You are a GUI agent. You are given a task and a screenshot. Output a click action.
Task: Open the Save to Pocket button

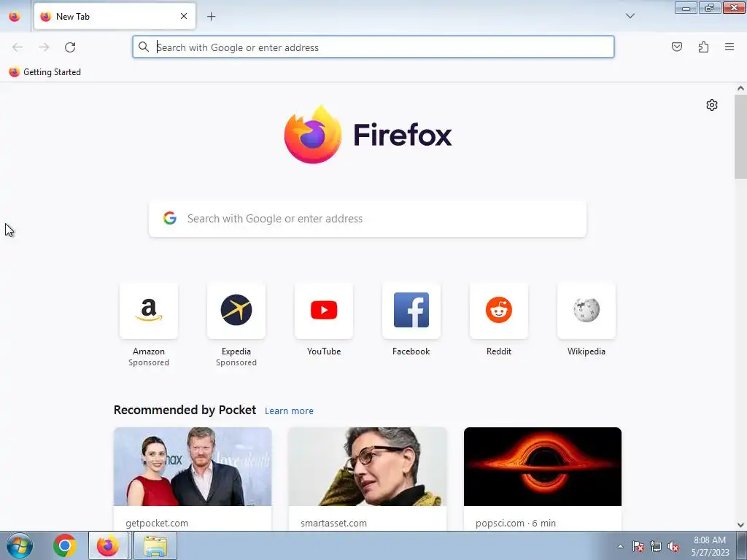click(x=676, y=47)
